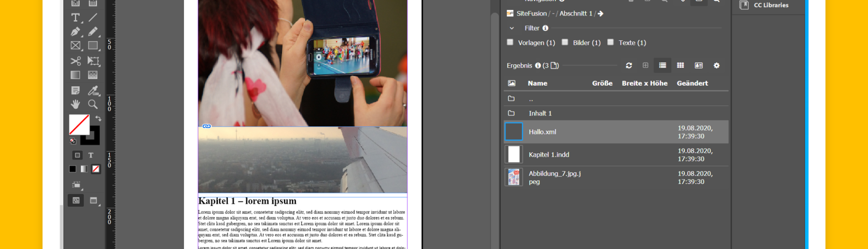Pick the Scissors tool

[x=75, y=61]
